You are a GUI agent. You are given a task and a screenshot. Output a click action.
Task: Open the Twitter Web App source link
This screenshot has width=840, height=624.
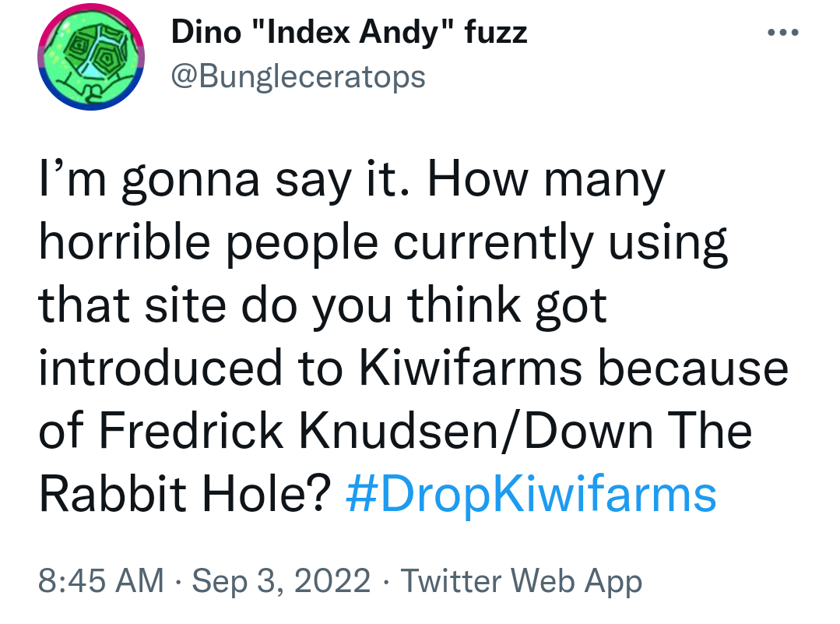click(522, 581)
